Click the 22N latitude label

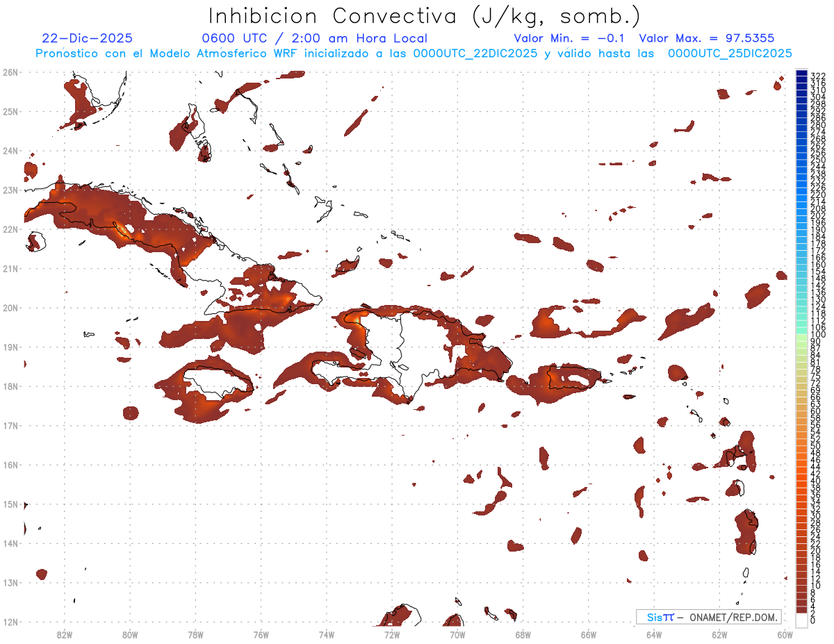coord(10,229)
